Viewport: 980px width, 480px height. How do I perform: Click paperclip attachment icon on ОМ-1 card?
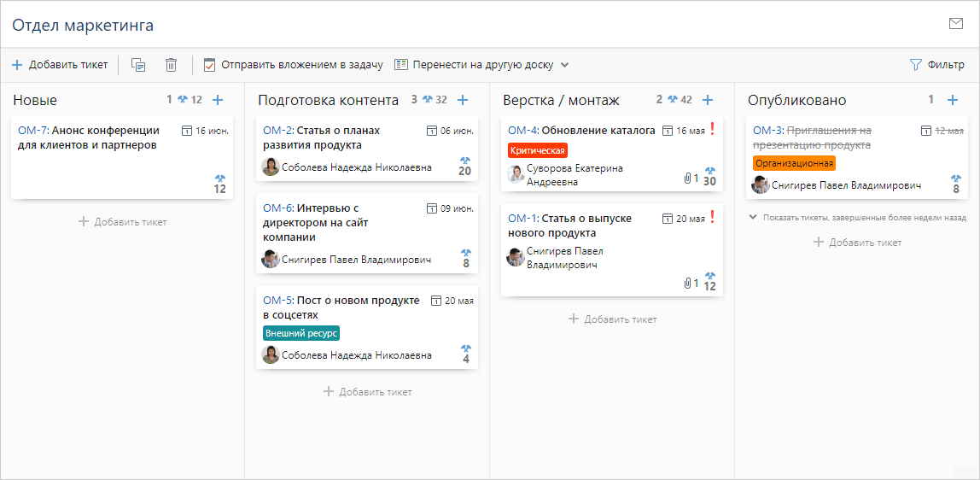click(688, 284)
